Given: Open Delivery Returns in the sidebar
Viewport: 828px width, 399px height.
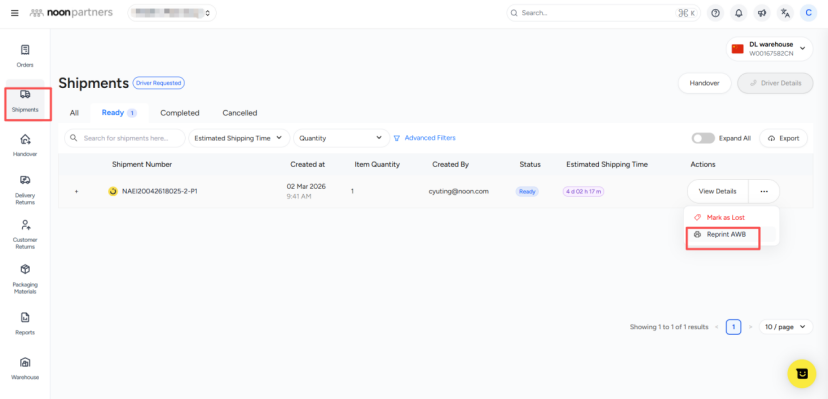Looking at the screenshot, I should 25,190.
